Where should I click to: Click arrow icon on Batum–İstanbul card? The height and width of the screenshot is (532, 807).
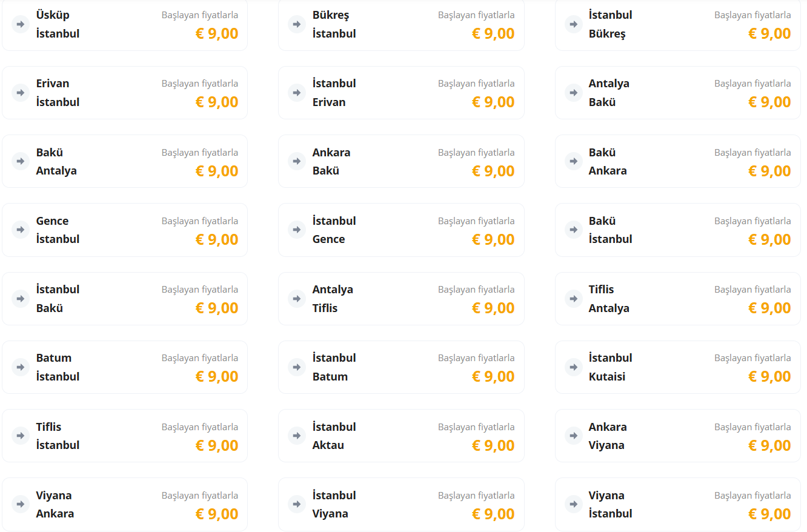[x=21, y=367]
